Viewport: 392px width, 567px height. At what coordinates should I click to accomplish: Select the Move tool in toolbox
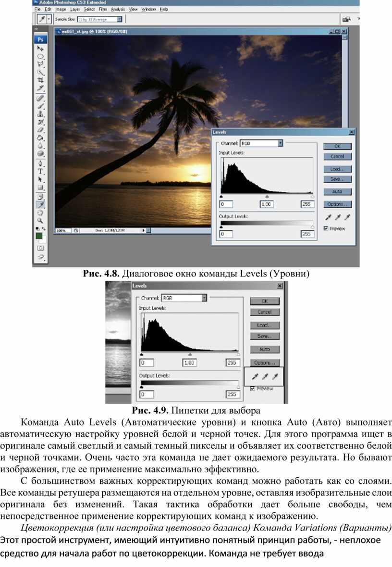(40, 48)
